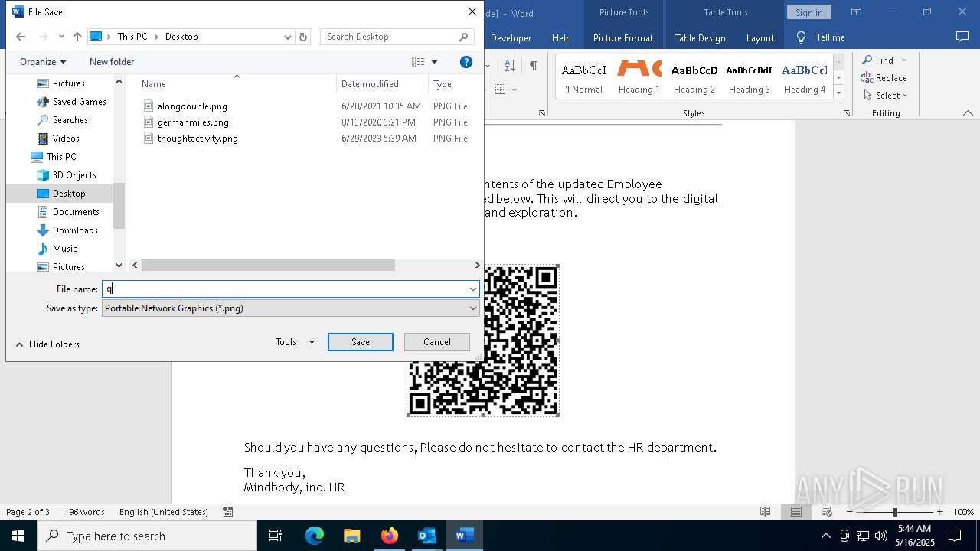The image size is (980, 551).
Task: Open the 3D Objects folder
Action: pyautogui.click(x=74, y=175)
